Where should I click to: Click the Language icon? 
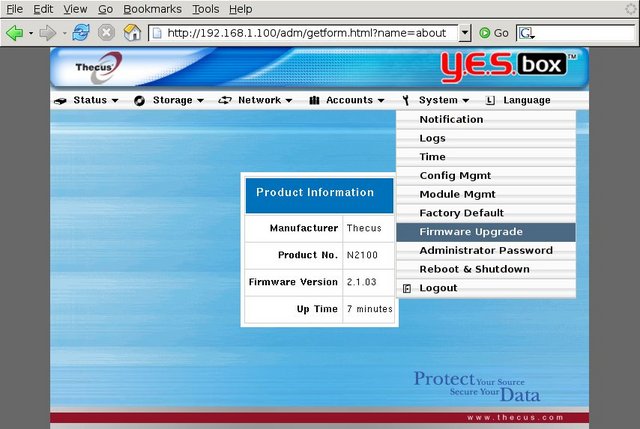click(490, 100)
